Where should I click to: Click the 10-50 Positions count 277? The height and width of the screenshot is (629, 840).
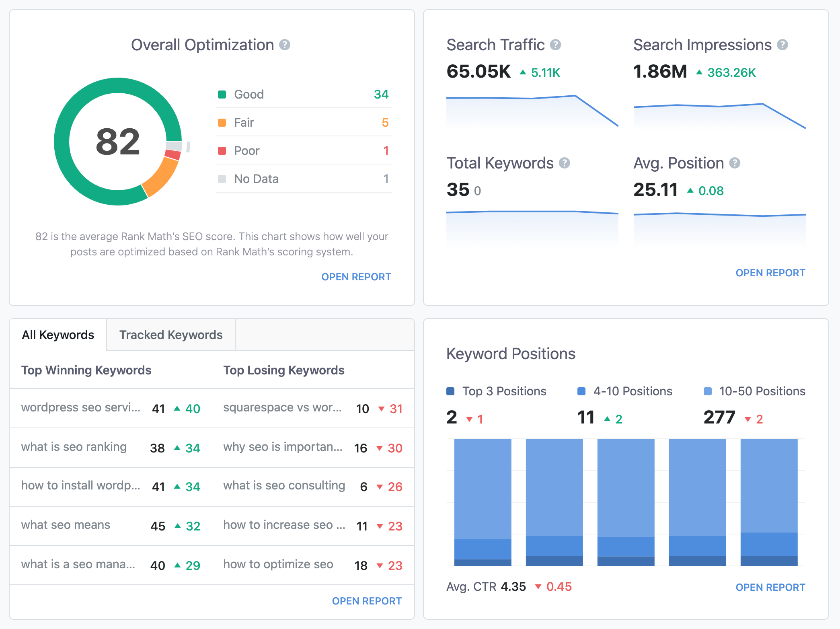pos(719,417)
